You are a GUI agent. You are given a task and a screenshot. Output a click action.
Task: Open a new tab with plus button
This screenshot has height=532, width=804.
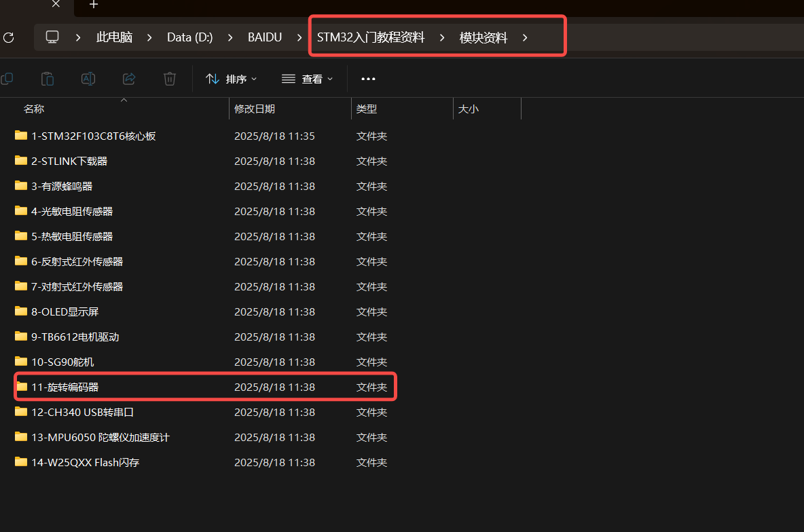pos(93,5)
